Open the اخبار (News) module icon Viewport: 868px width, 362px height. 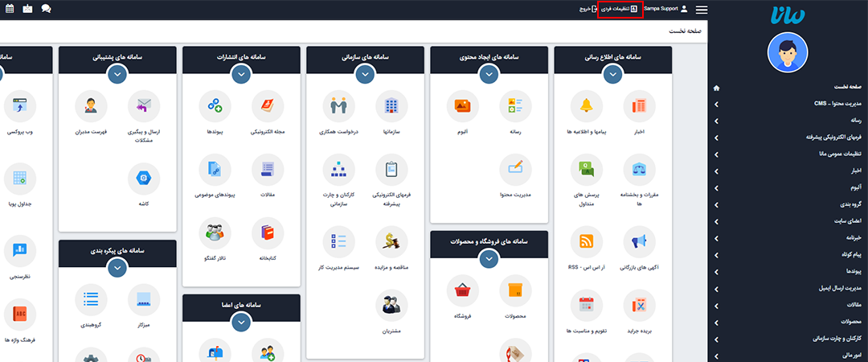pyautogui.click(x=639, y=106)
